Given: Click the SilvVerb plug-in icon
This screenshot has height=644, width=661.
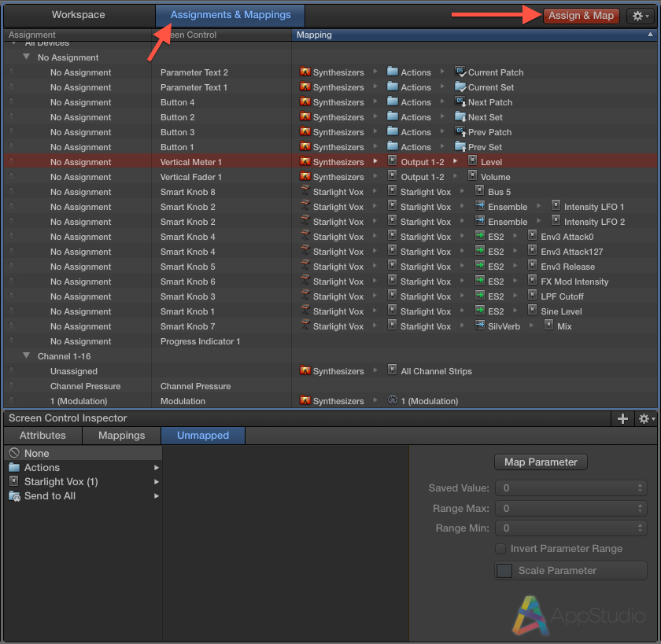Looking at the screenshot, I should click(x=480, y=326).
